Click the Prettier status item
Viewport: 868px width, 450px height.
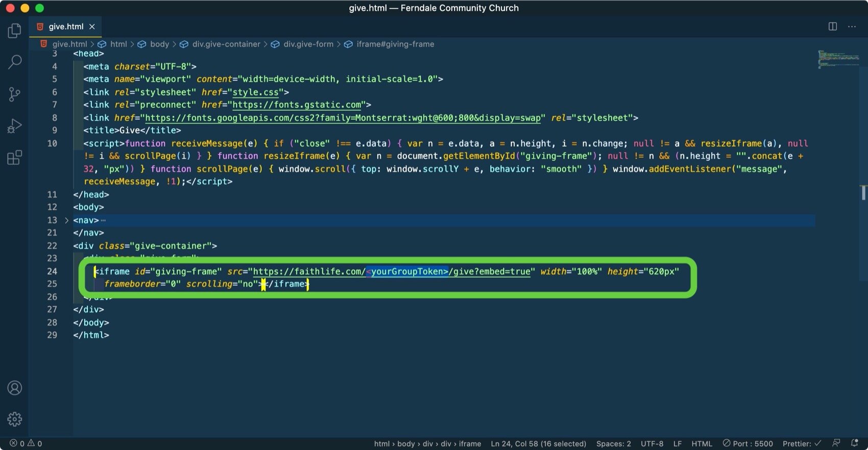pyautogui.click(x=801, y=443)
